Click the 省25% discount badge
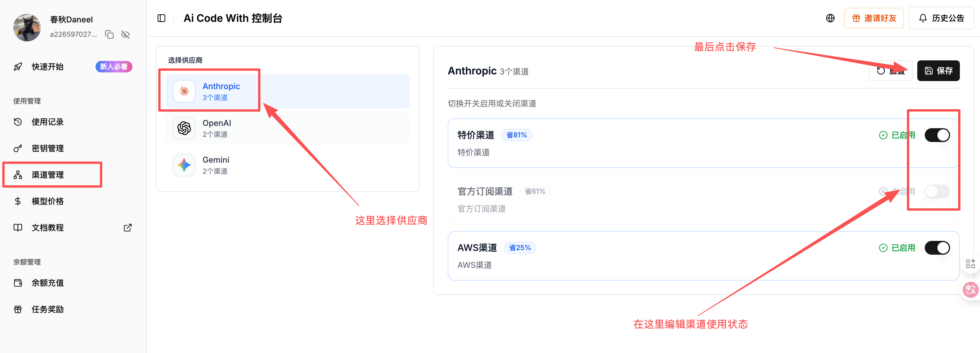The height and width of the screenshot is (353, 980). [x=520, y=248]
